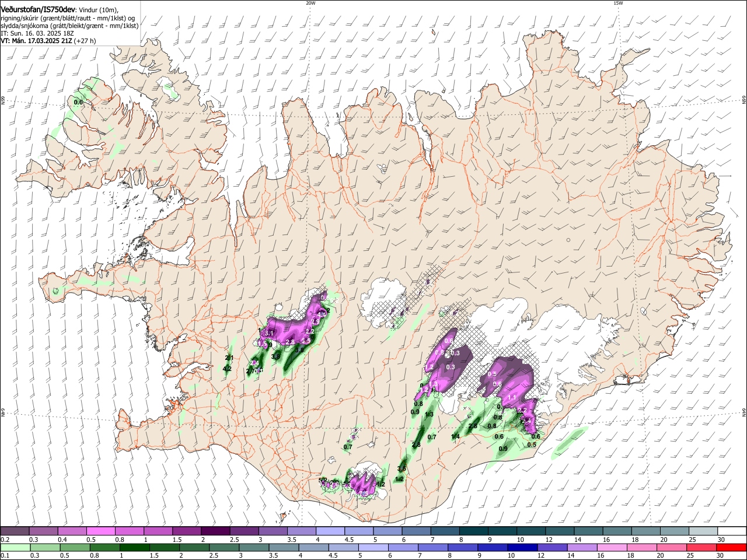Click the 'IT: Sun. 16. 03. 2025 18Z' line
The image size is (747, 560).
tap(37, 33)
